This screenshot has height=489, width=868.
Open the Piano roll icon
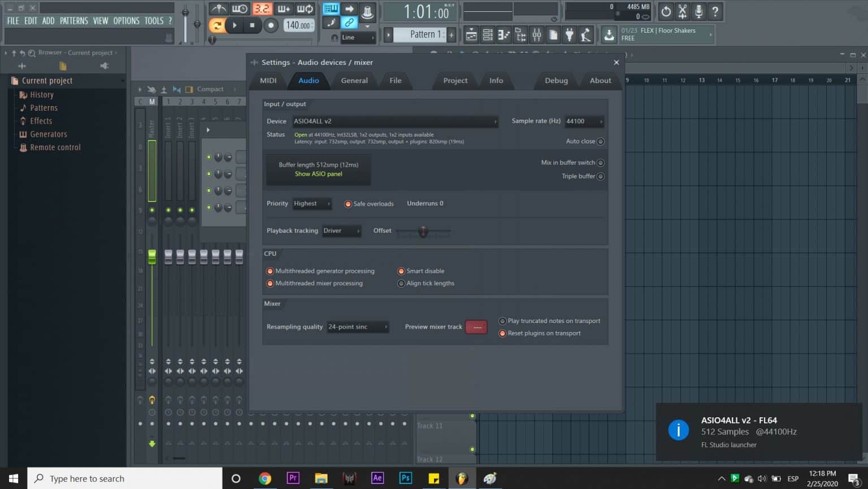(504, 34)
